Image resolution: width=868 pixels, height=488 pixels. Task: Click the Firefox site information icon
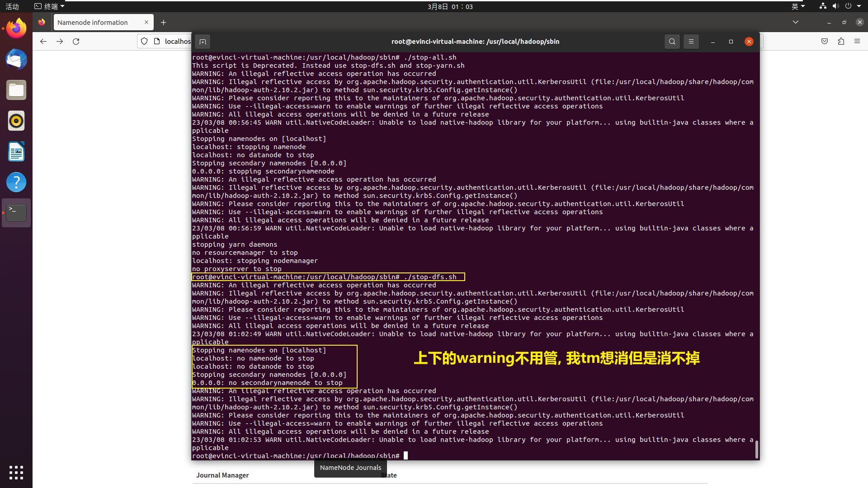[x=157, y=41]
